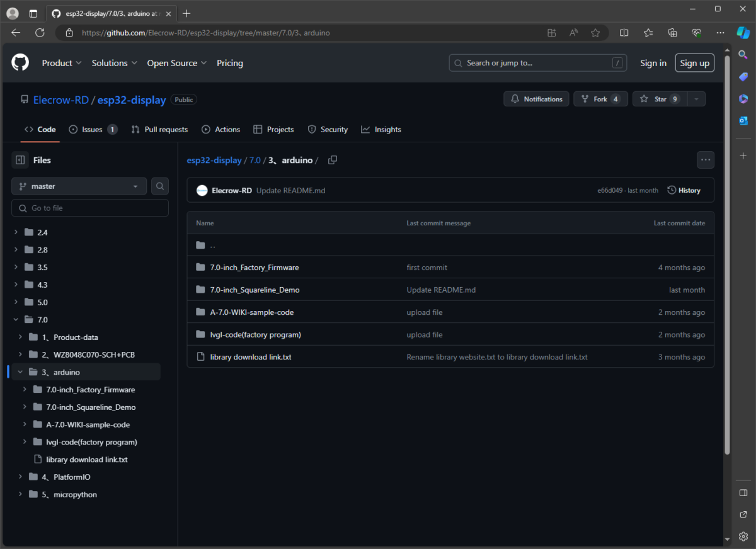Toggle the browser split screen icon

pyautogui.click(x=624, y=33)
